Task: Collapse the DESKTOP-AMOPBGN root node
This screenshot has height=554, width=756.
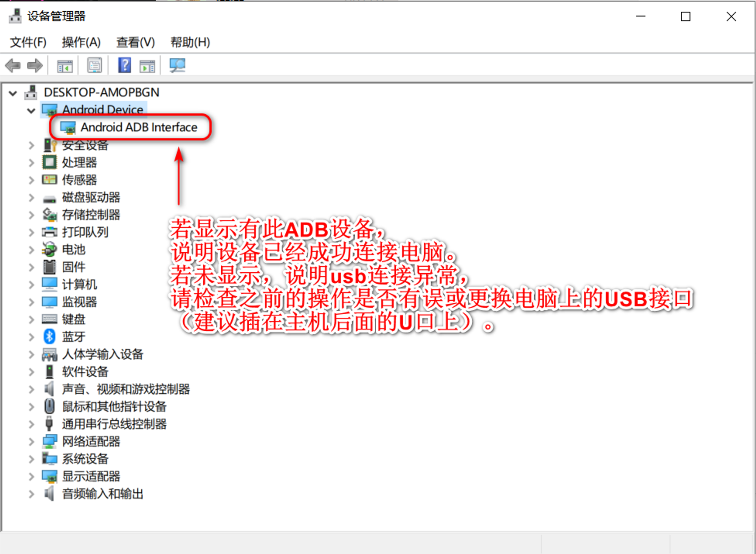Action: 13,93
